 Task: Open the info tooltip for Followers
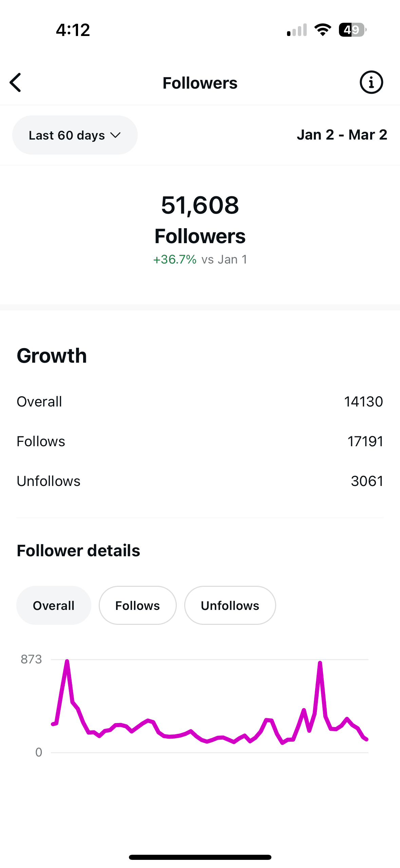370,82
